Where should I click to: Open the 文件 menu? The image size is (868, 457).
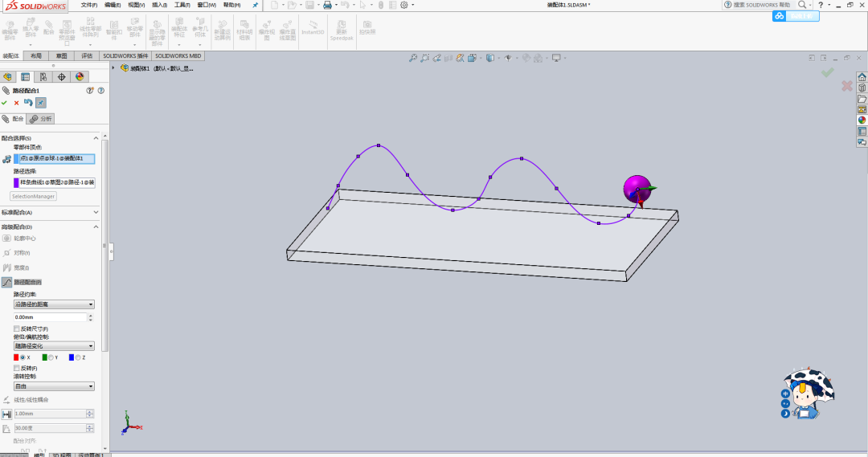[89, 5]
